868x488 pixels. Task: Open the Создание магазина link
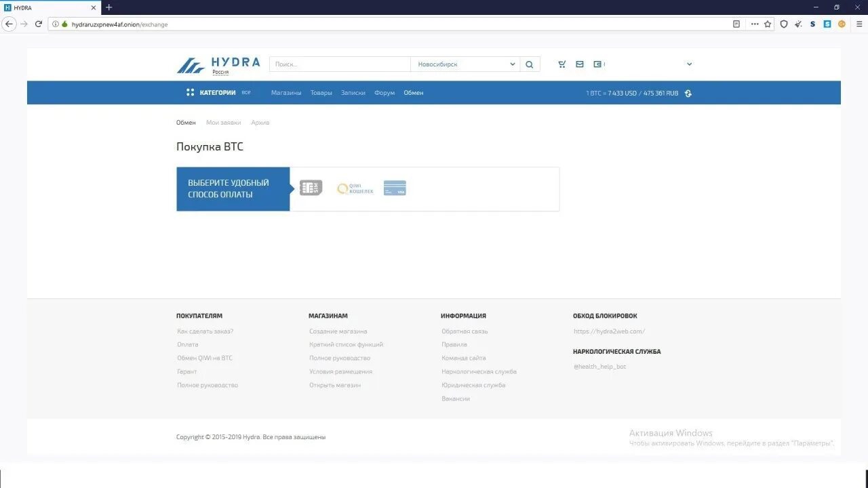pyautogui.click(x=338, y=331)
